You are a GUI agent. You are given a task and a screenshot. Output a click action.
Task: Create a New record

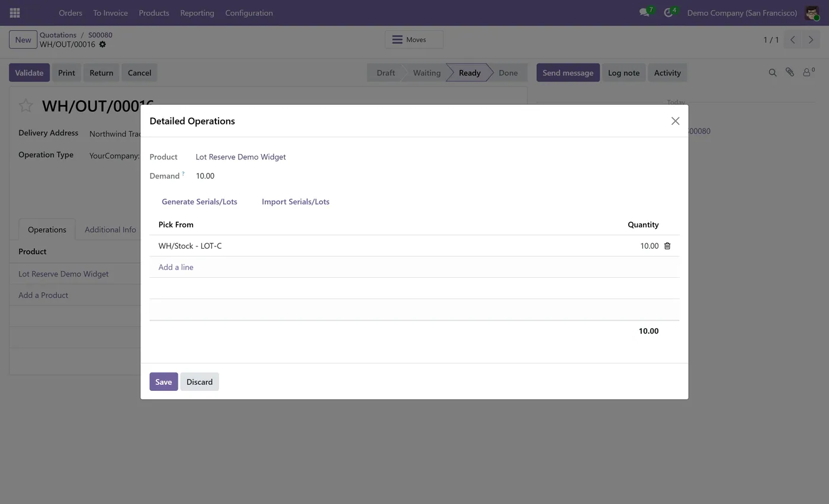coord(23,40)
